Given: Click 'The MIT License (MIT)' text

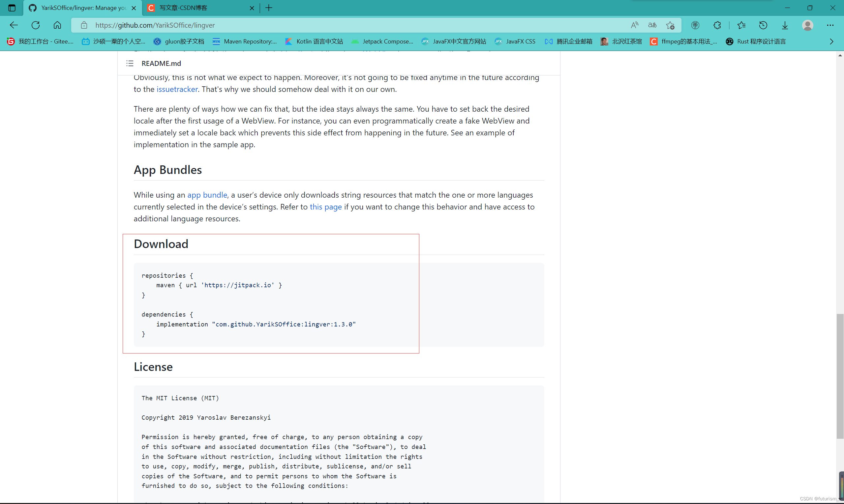Looking at the screenshot, I should [x=180, y=398].
